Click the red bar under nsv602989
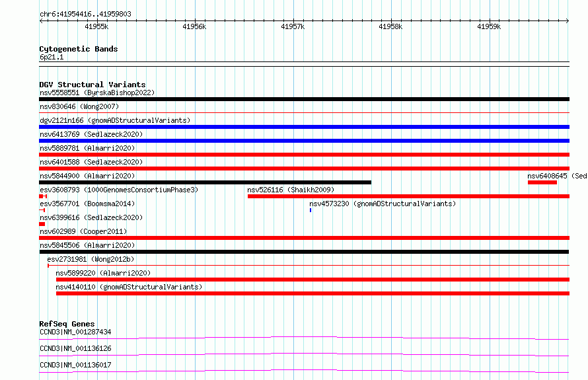Screen dimensions: 588x380 coord(304,238)
